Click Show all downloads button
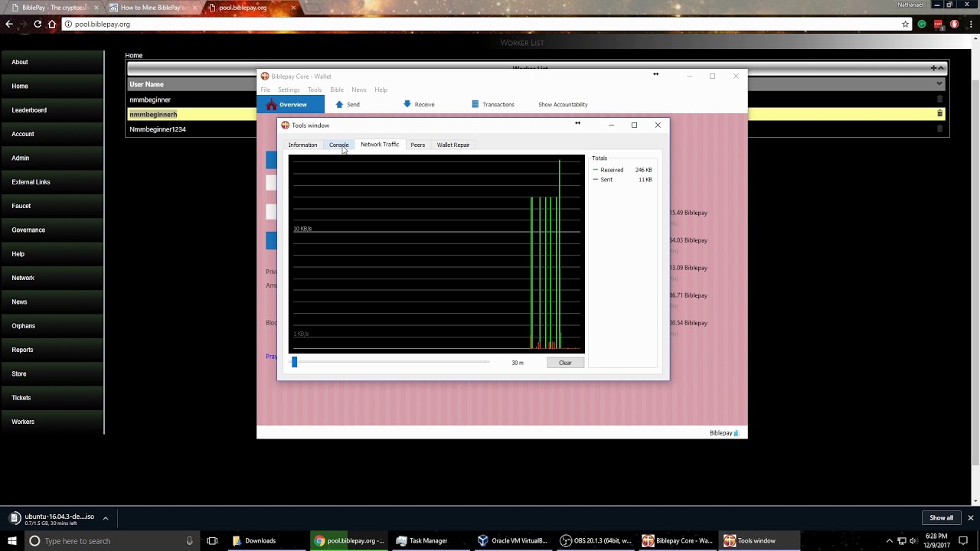980x551 pixels. click(x=941, y=518)
